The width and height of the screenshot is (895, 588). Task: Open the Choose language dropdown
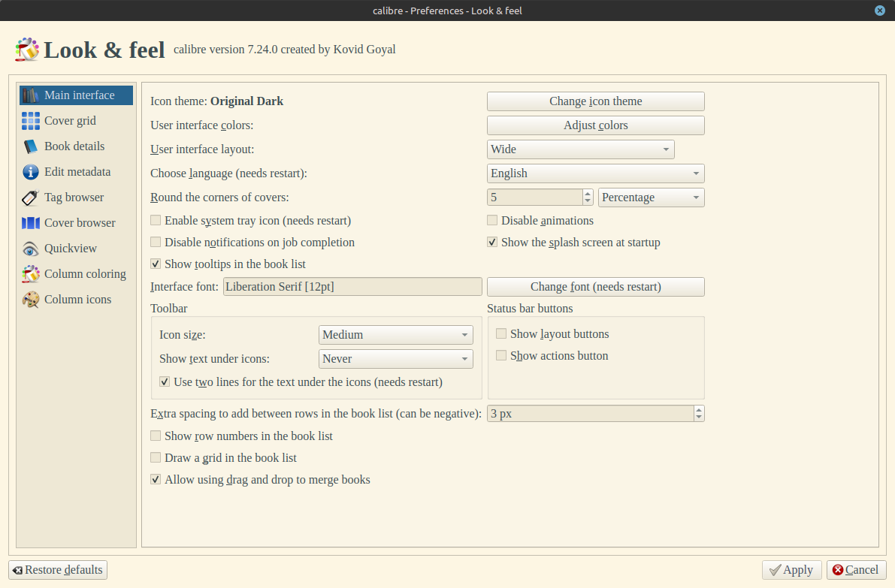(x=595, y=173)
